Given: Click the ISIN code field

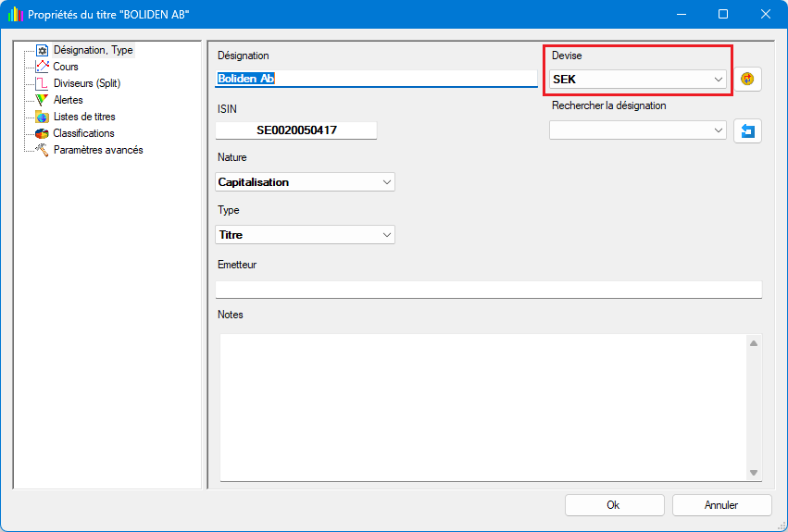Looking at the screenshot, I should point(296,130).
